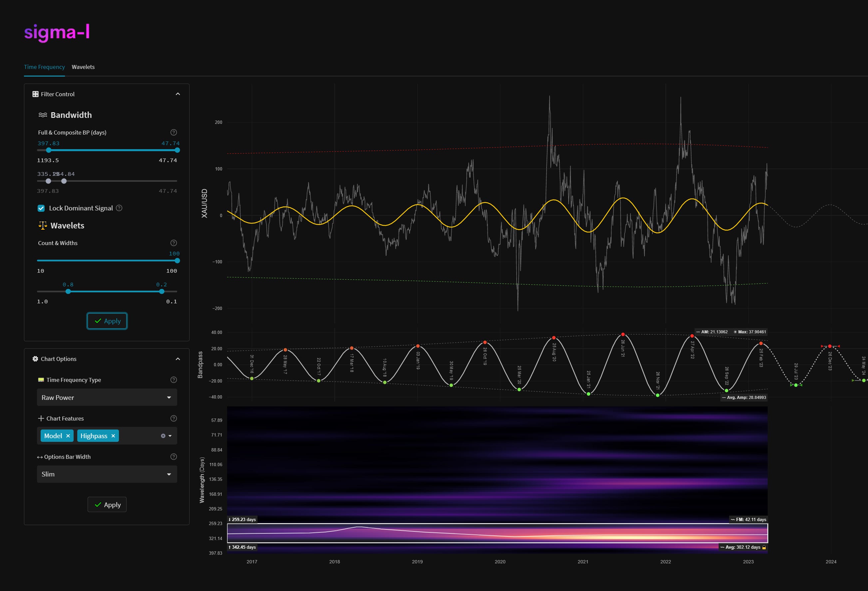
Task: Click help icon next to Count & Widths
Action: (173, 243)
